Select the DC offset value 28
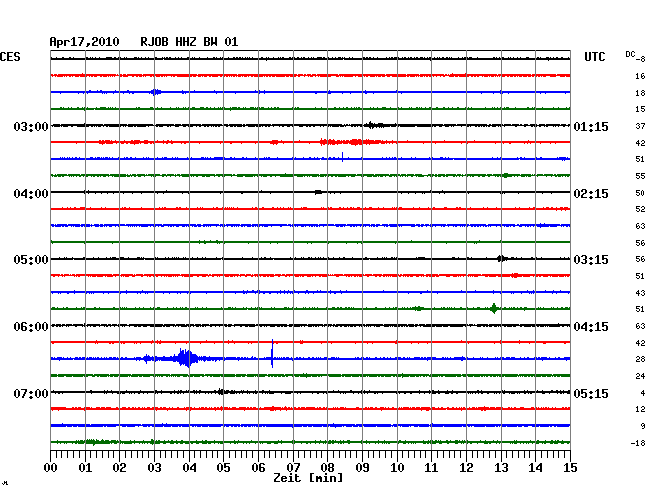Image resolution: width=650 pixels, height=494 pixels. pos(640,359)
